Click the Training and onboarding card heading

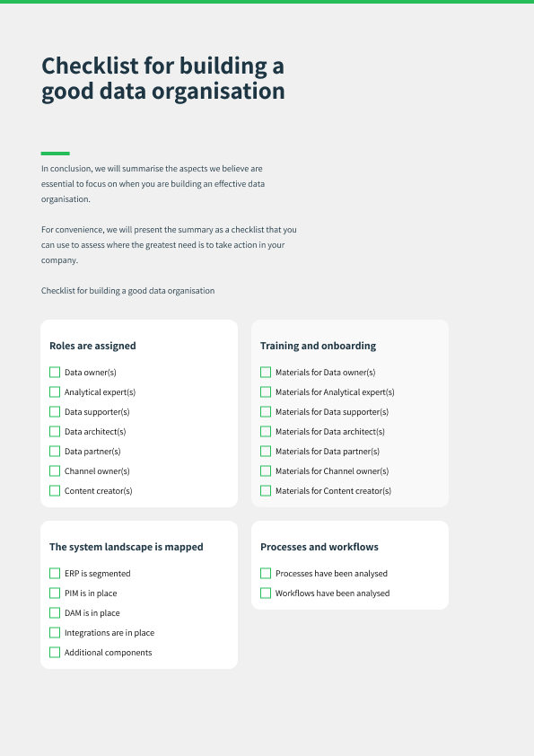point(318,346)
